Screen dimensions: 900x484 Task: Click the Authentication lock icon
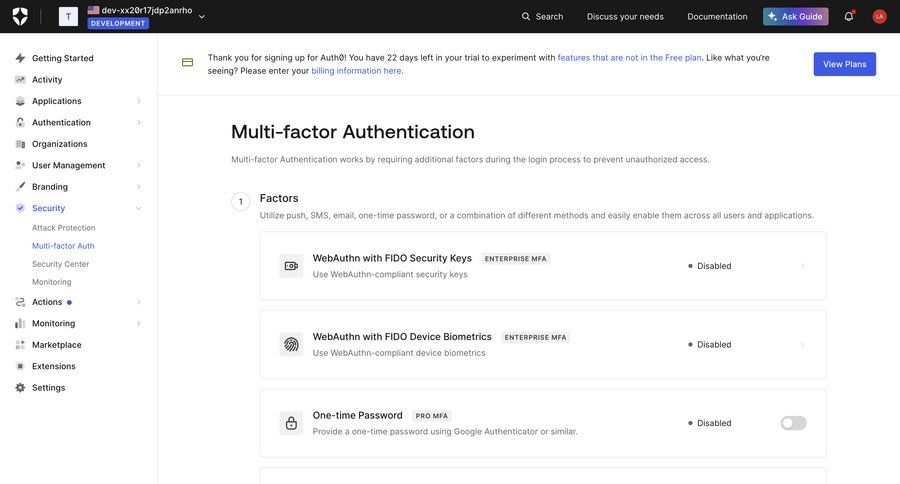[20, 122]
